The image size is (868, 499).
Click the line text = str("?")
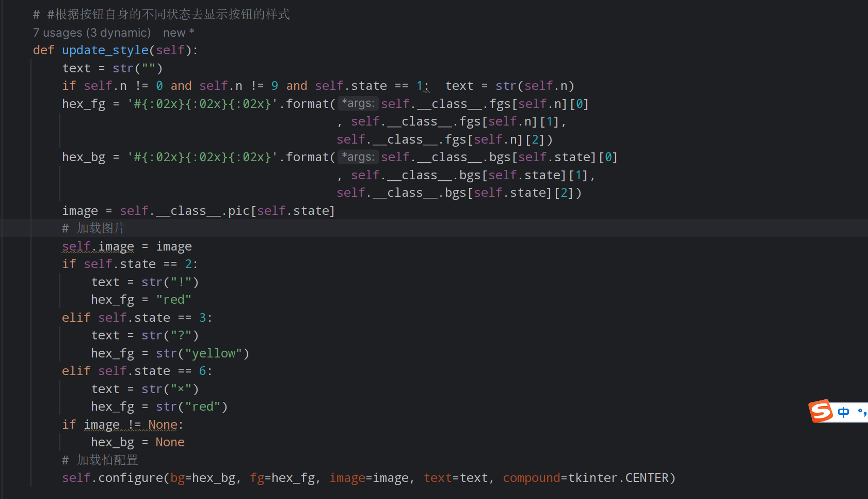(x=145, y=335)
